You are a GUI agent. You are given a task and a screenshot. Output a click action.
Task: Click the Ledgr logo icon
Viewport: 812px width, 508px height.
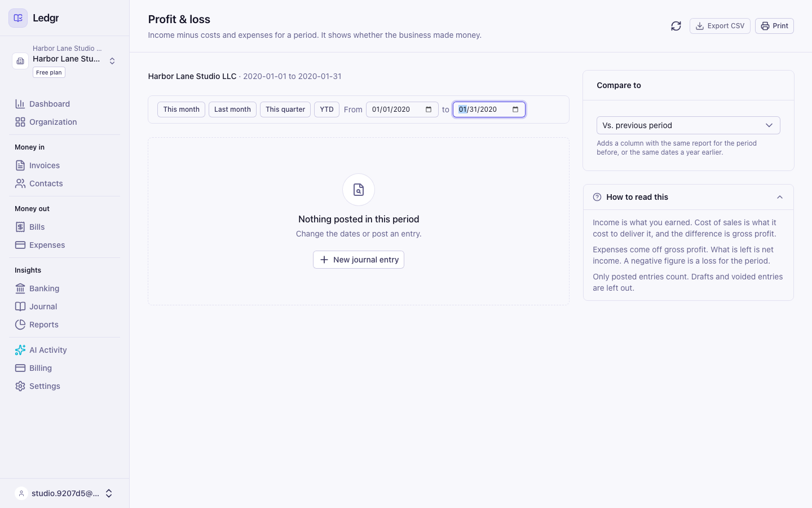pos(18,18)
